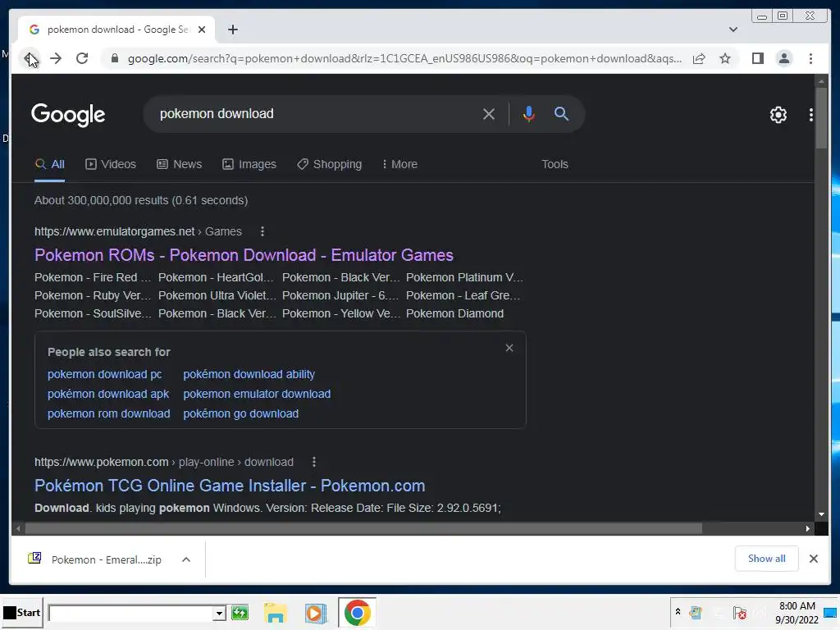Screen dimensions: 840x630
Task: Share this page via the share icon
Action: coord(699,58)
